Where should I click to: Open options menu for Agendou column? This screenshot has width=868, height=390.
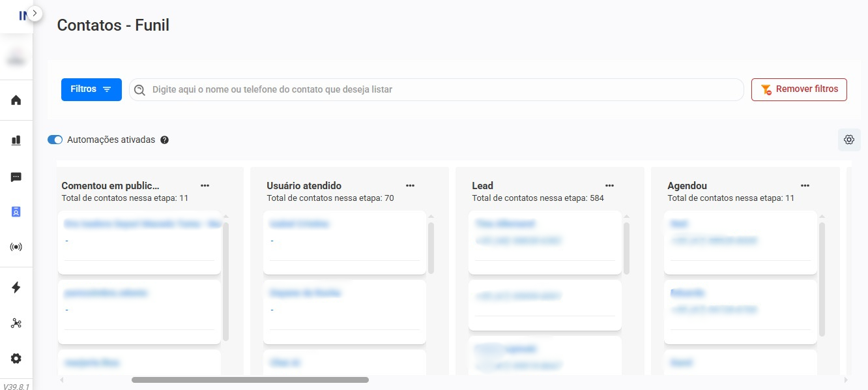(x=805, y=186)
